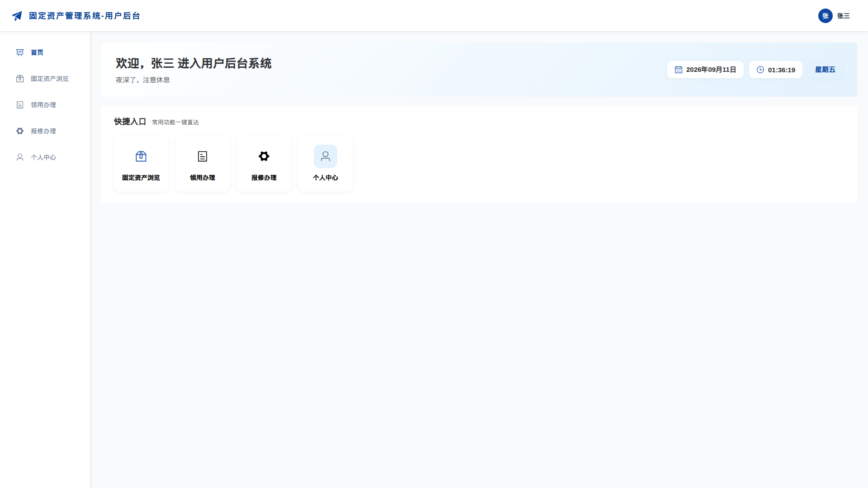Click the 报修办理 sidebar gear icon
Image resolution: width=868 pixels, height=488 pixels.
tap(20, 131)
